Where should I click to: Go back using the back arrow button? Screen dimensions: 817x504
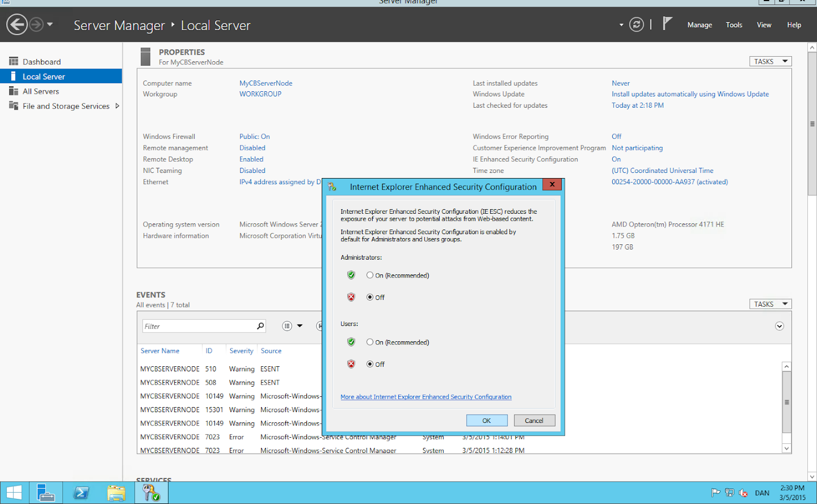(17, 24)
